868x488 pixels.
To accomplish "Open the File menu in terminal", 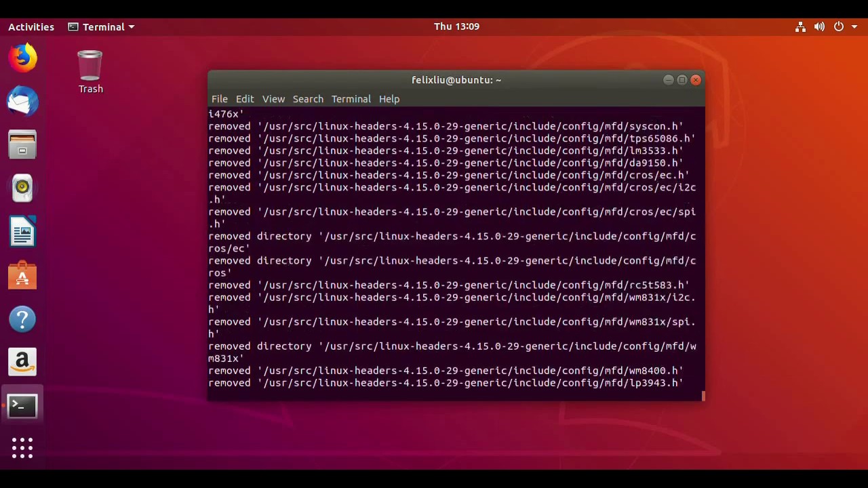I will [x=219, y=99].
